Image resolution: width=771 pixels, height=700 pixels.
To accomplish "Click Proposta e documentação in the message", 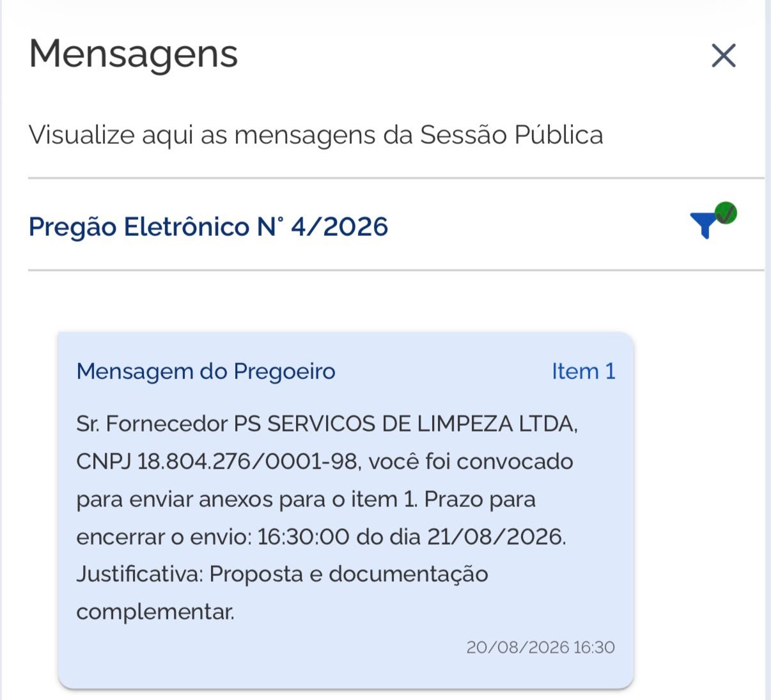I will [349, 575].
